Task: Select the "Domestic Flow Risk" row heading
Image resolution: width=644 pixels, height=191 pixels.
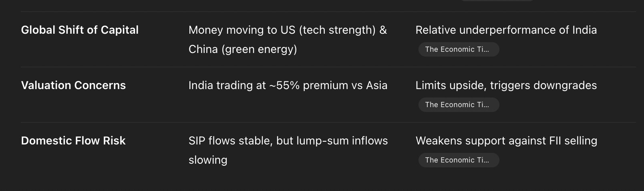Action: (73, 141)
